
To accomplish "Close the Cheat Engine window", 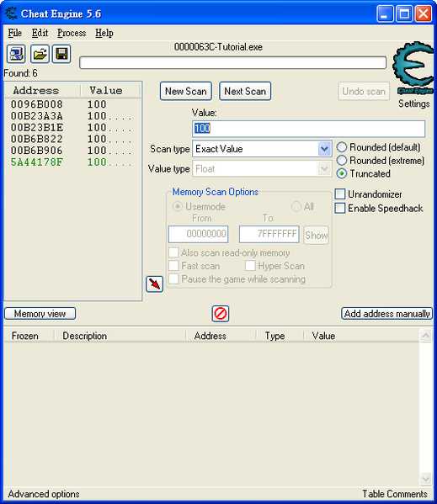I will 424,13.
